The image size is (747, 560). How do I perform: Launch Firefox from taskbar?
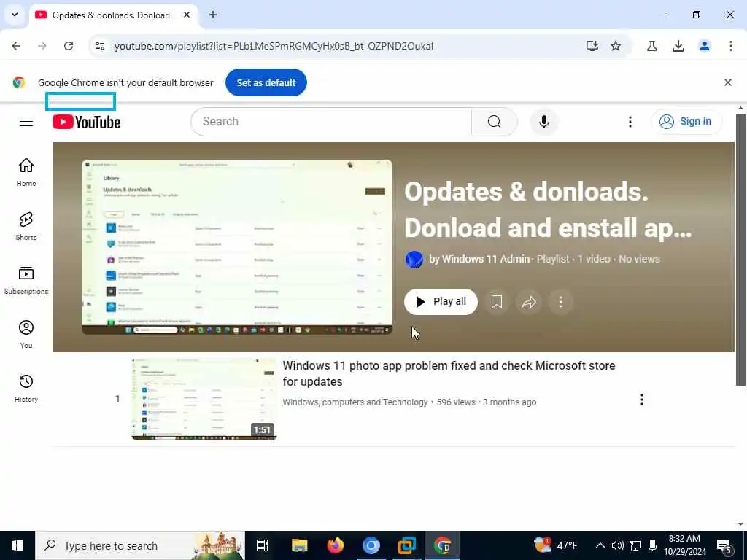tap(336, 545)
